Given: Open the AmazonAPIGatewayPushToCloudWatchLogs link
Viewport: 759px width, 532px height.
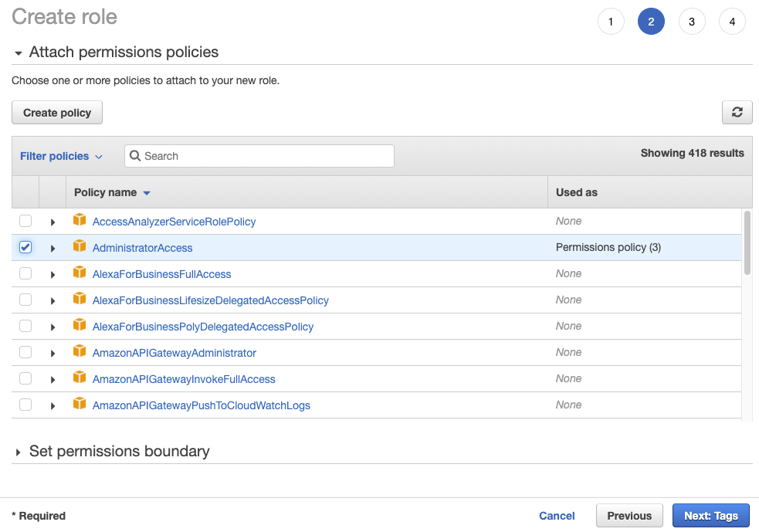Looking at the screenshot, I should [x=202, y=405].
